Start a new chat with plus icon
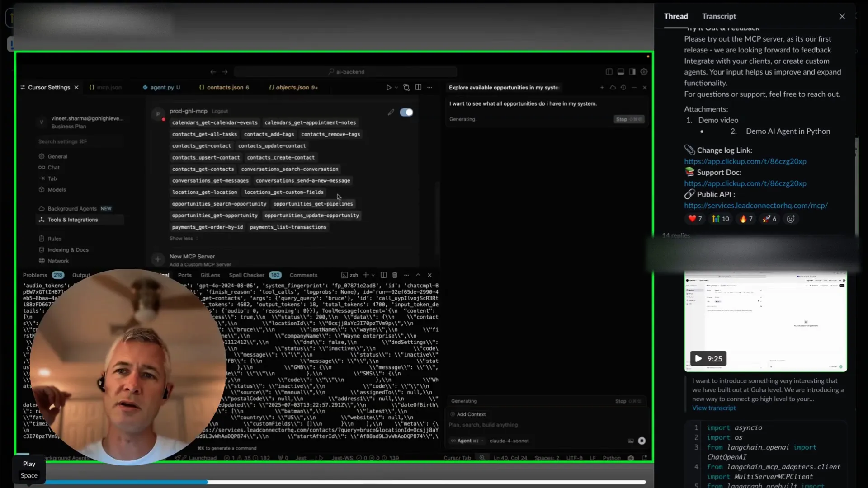Image resolution: width=868 pixels, height=488 pixels. click(602, 88)
